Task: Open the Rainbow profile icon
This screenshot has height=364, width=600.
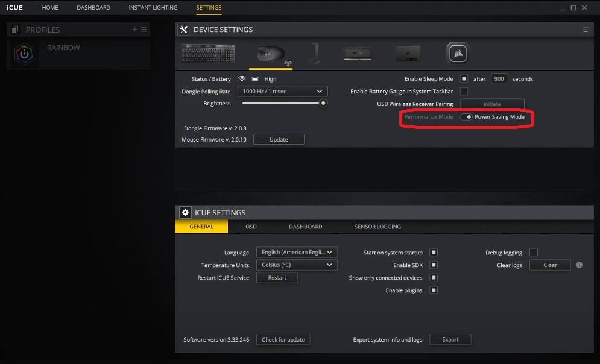Action: click(x=24, y=53)
